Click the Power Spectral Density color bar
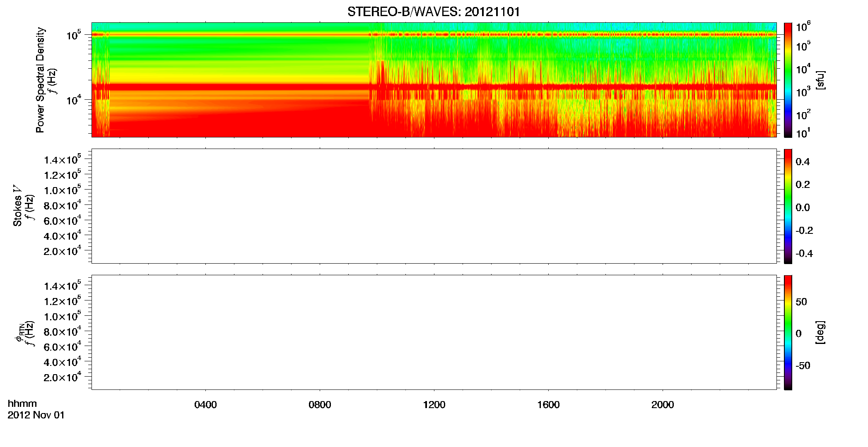The width and height of the screenshot is (868, 447). [788, 80]
